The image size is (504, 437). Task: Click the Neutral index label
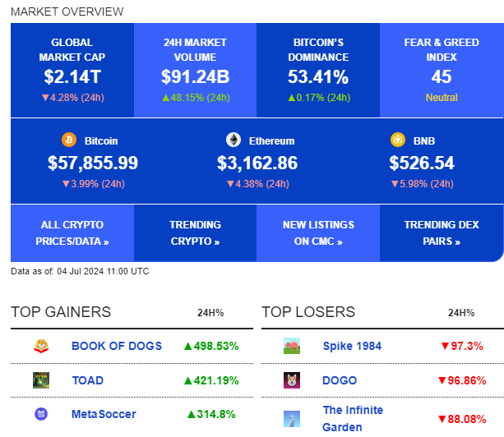point(442,97)
